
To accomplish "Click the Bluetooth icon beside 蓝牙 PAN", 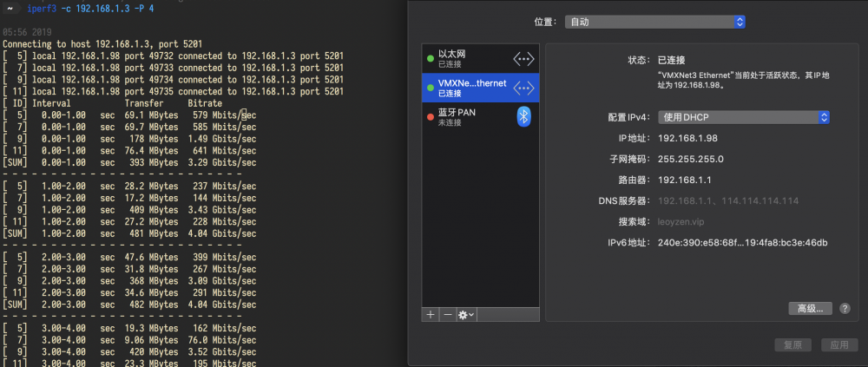I will [523, 116].
